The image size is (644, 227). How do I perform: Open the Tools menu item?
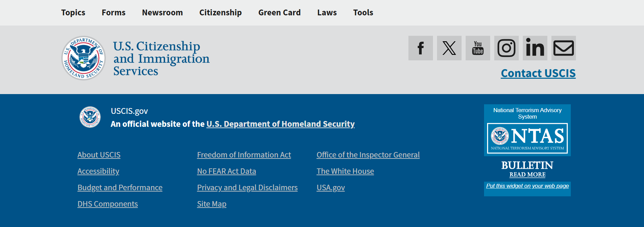point(363,13)
